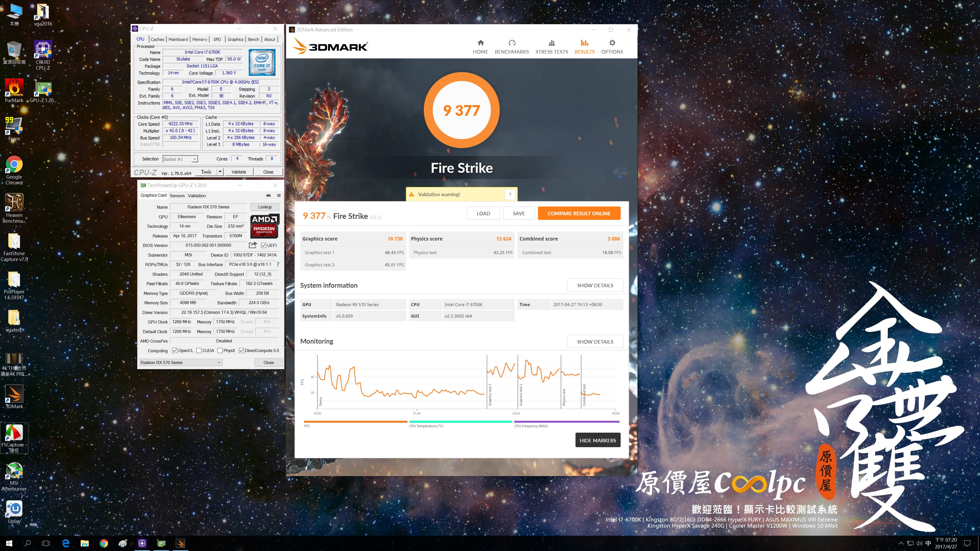Viewport: 980px width, 551px height.
Task: Switch to Memory tab in CPU-Z
Action: tap(199, 39)
